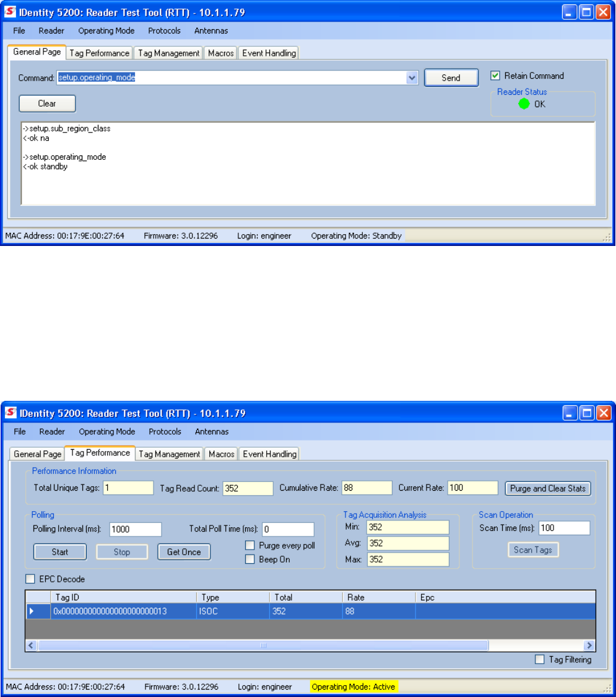Open the Reader menu in the upper window

click(x=51, y=31)
